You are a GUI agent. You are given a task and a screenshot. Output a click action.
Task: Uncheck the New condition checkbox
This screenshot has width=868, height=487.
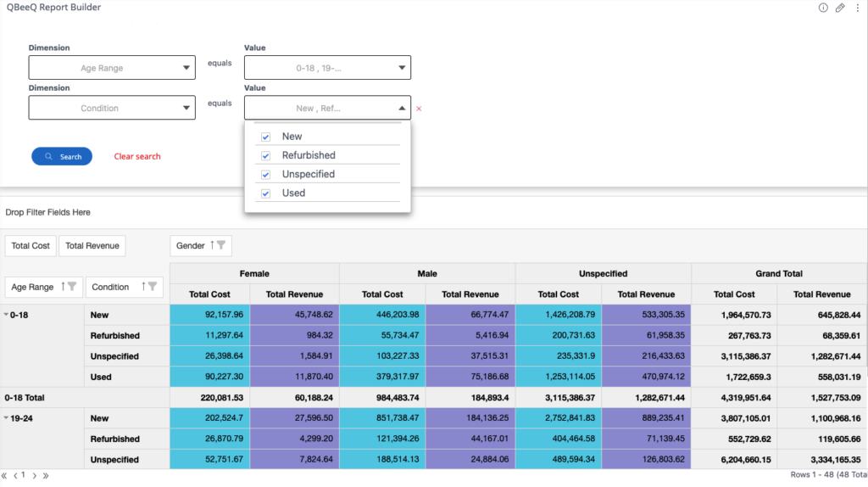point(266,137)
